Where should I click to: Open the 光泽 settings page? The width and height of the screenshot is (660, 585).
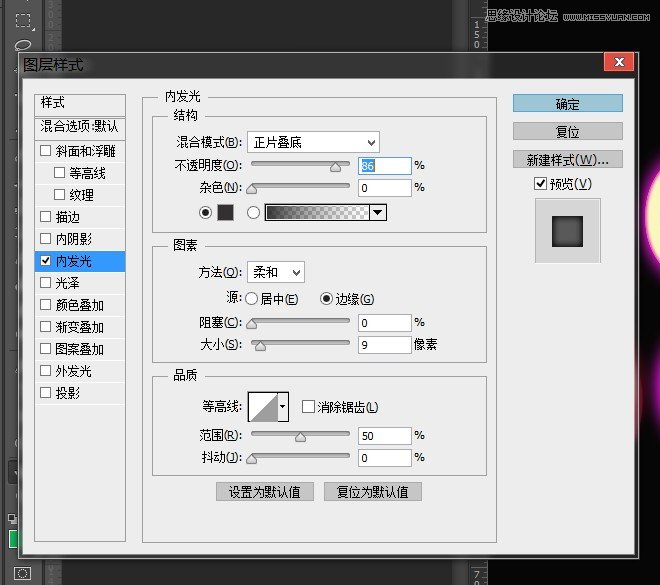[x=67, y=283]
